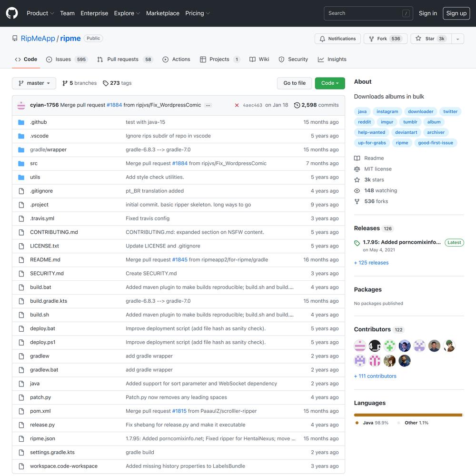The image size is (476, 476).
Task: Open the Wiki tab
Action: 259,59
